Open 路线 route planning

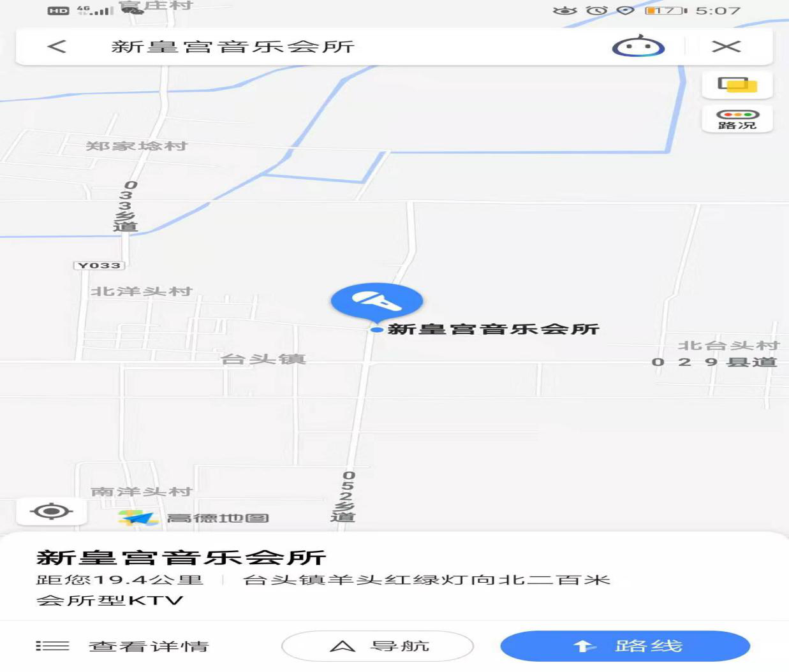625,646
